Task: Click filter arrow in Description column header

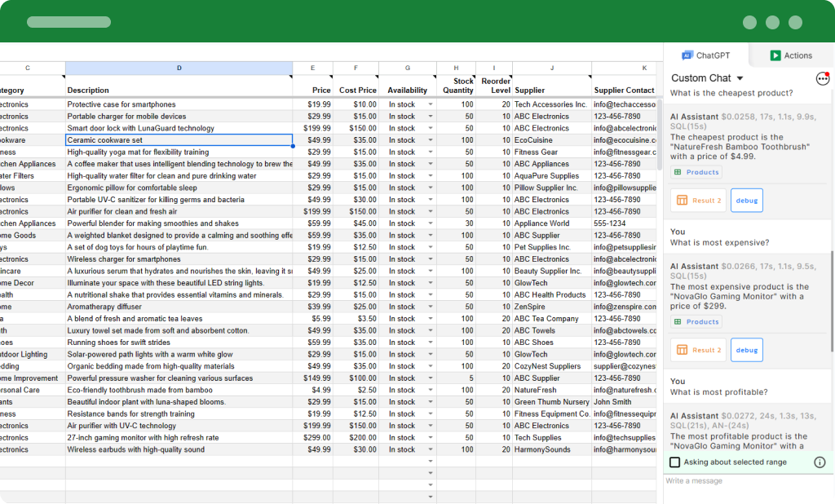Action: 289,77
